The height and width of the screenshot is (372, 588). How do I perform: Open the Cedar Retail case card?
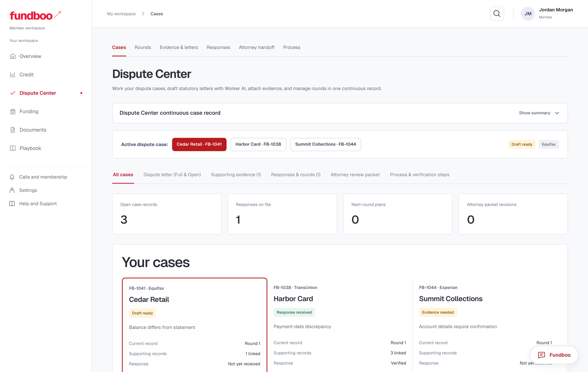[x=195, y=325]
